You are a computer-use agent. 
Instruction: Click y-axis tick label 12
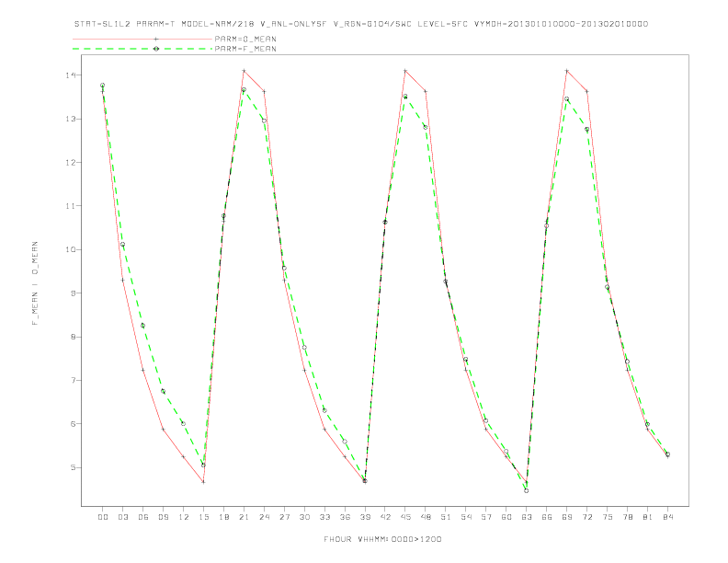point(71,163)
